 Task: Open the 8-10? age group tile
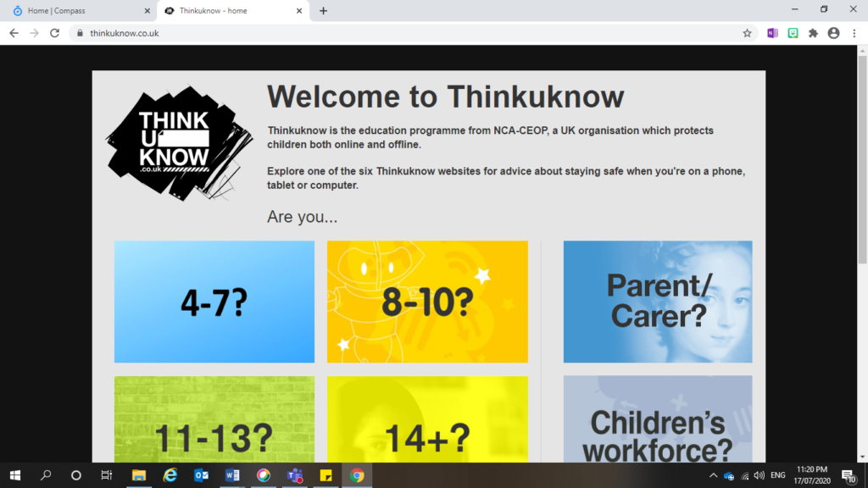pos(427,302)
